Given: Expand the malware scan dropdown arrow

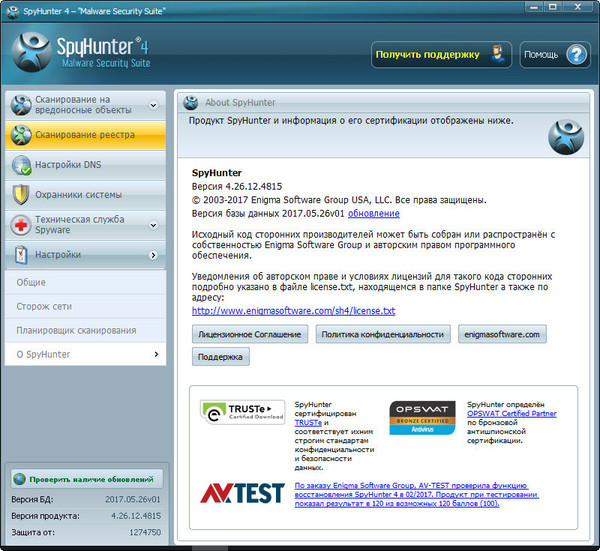Looking at the screenshot, I should click(x=153, y=105).
